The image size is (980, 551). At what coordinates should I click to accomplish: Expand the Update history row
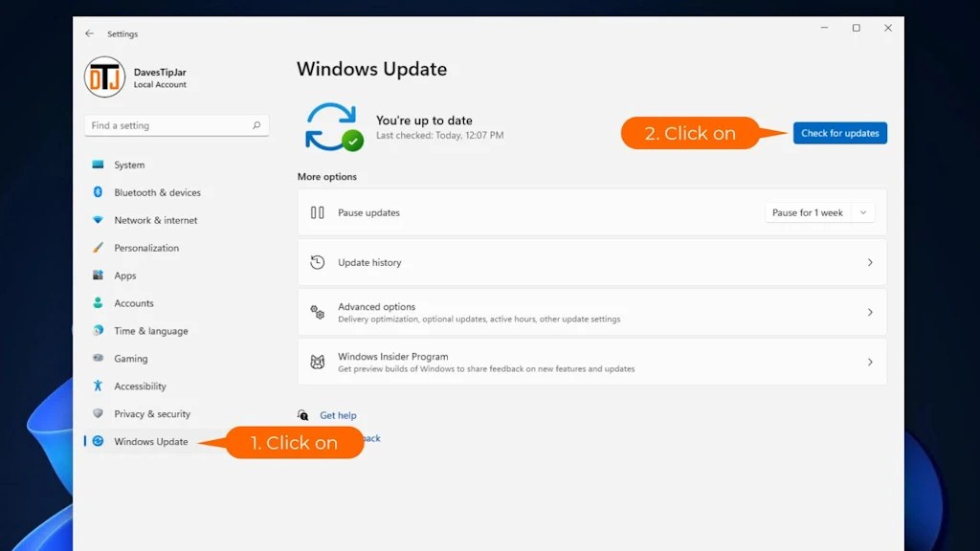pyautogui.click(x=591, y=262)
